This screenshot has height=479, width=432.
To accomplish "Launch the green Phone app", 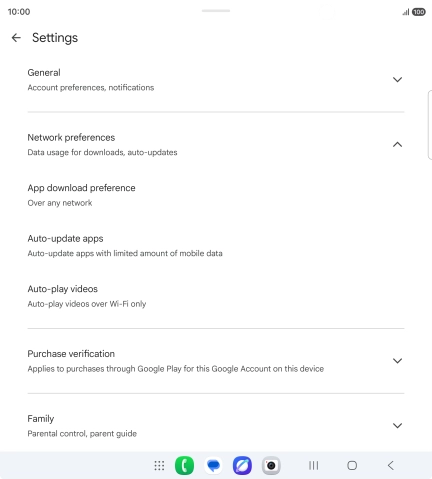I will click(x=184, y=465).
